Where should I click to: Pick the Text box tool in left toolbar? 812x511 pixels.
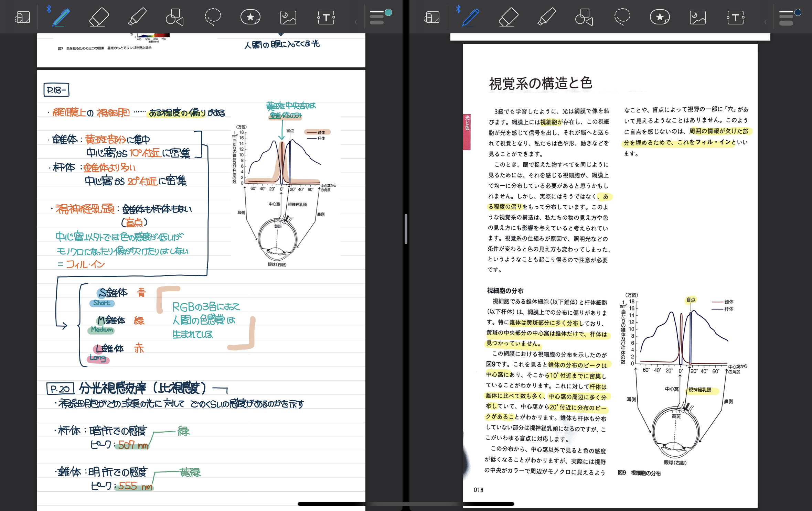(x=326, y=17)
